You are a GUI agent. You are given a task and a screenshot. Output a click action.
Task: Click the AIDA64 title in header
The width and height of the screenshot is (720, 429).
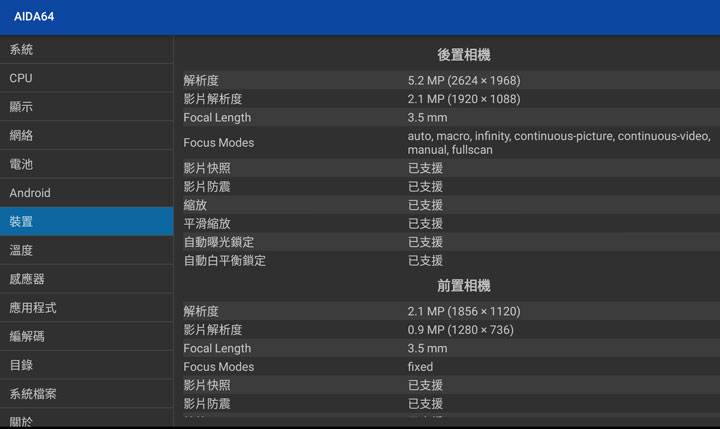pyautogui.click(x=32, y=17)
